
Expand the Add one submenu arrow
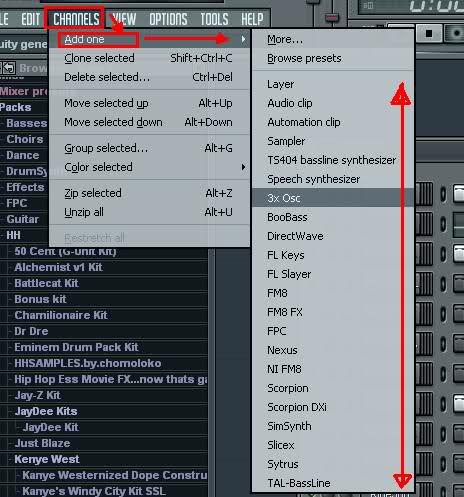(x=244, y=39)
